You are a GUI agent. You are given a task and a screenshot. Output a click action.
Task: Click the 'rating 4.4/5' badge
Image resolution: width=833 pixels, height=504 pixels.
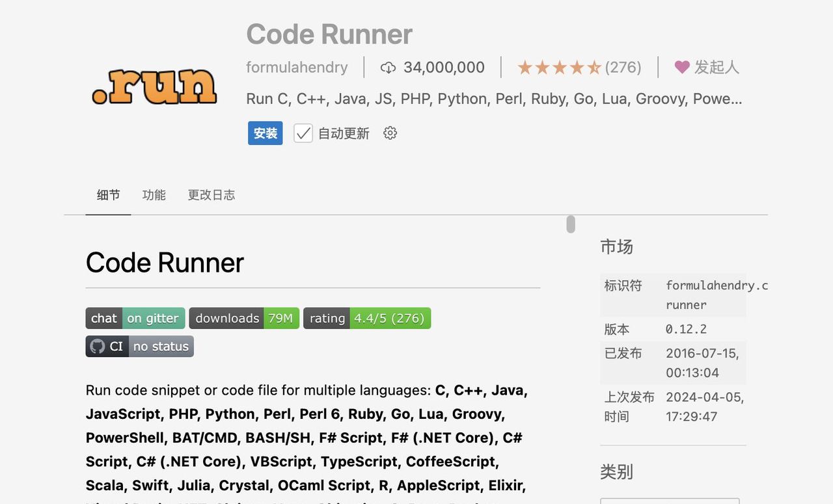pyautogui.click(x=366, y=318)
